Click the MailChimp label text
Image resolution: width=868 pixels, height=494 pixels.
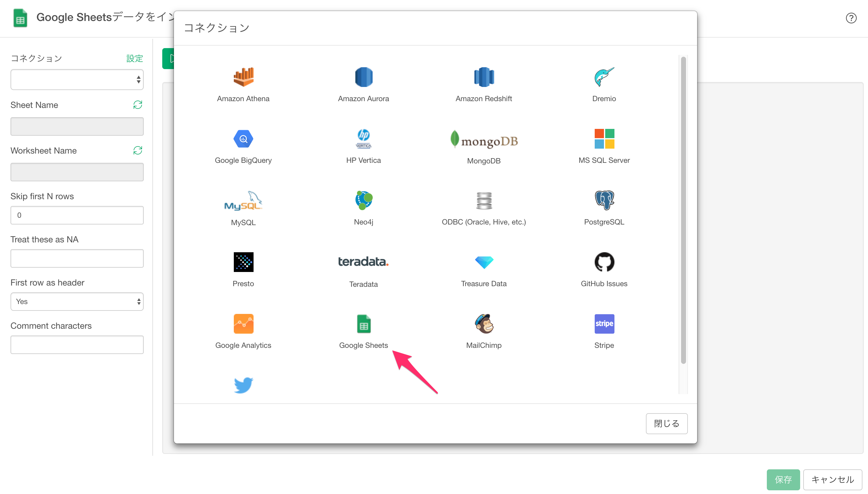(484, 345)
